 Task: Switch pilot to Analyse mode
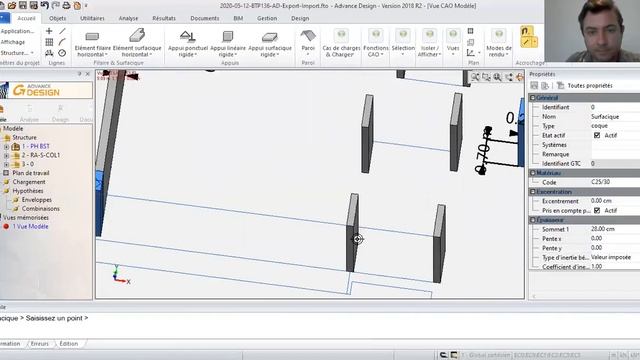point(29,113)
